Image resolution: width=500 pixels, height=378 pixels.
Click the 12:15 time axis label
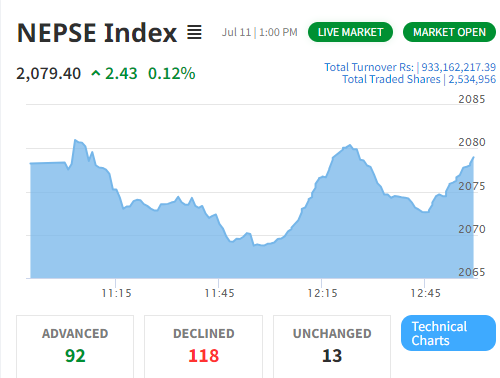coord(322,293)
